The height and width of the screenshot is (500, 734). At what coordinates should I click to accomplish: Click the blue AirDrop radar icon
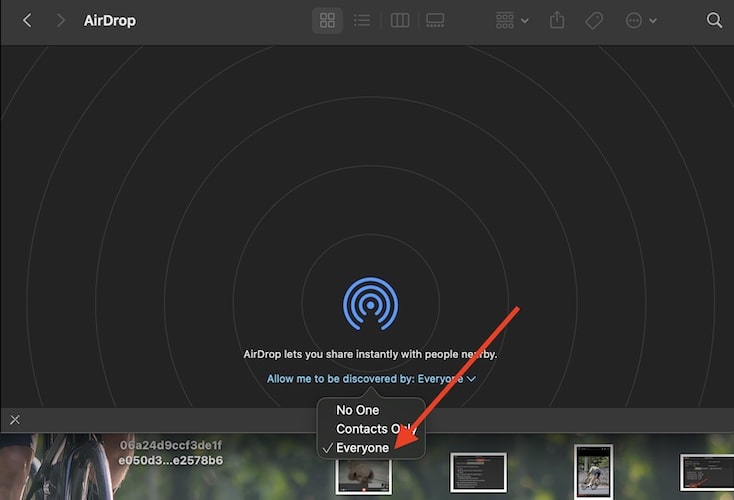pos(370,304)
